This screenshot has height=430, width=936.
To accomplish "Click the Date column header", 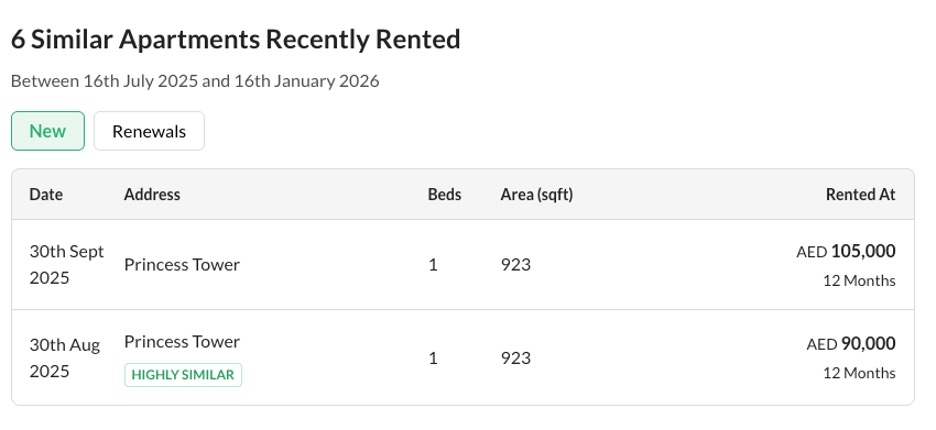I will 46,194.
